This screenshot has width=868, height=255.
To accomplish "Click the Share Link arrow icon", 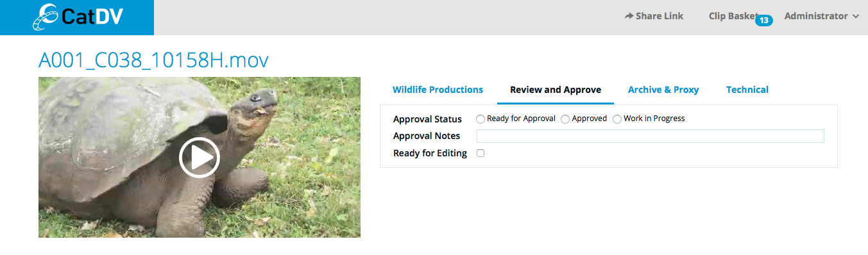I will pyautogui.click(x=629, y=16).
